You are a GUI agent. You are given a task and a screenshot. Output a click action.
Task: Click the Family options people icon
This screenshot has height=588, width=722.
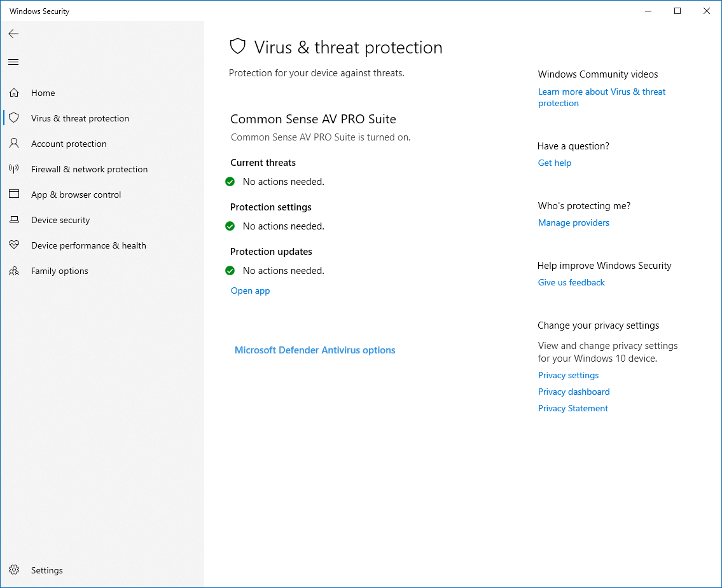[x=14, y=271]
